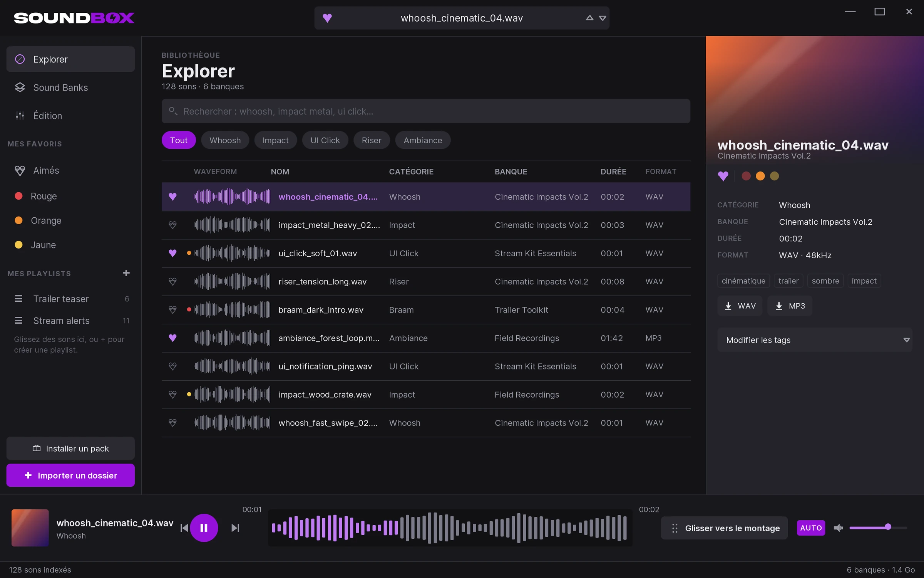Click the trailer tag chip

point(788,281)
